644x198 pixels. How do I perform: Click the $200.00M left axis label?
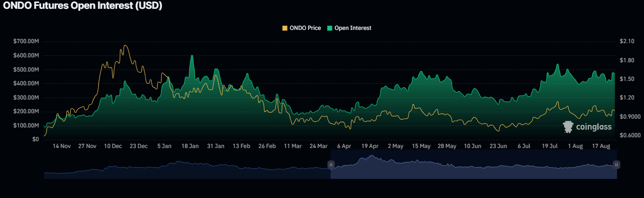coord(26,111)
